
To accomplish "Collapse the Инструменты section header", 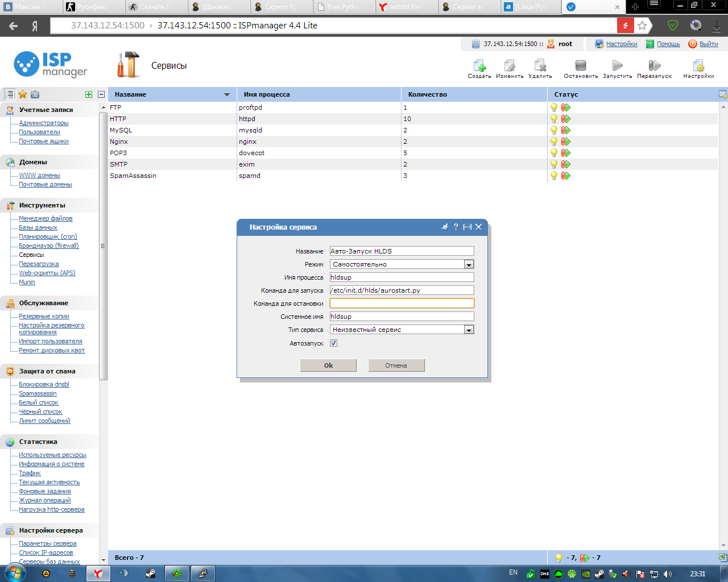I will [49, 205].
